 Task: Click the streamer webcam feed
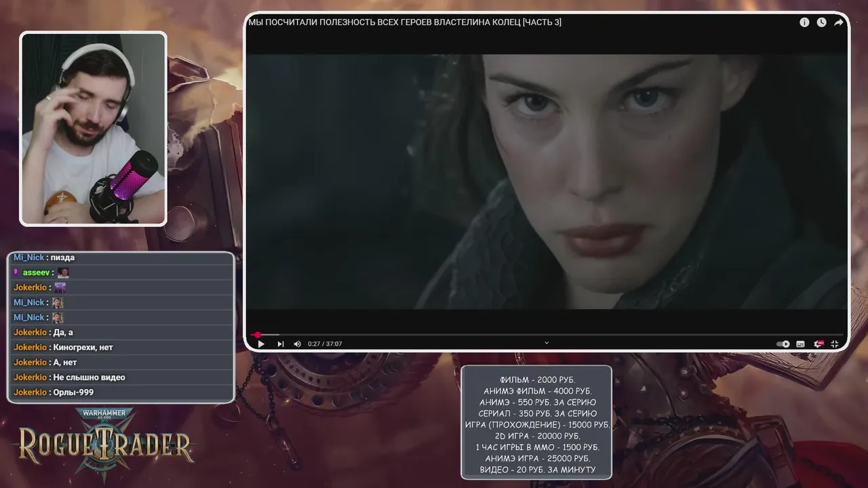94,129
